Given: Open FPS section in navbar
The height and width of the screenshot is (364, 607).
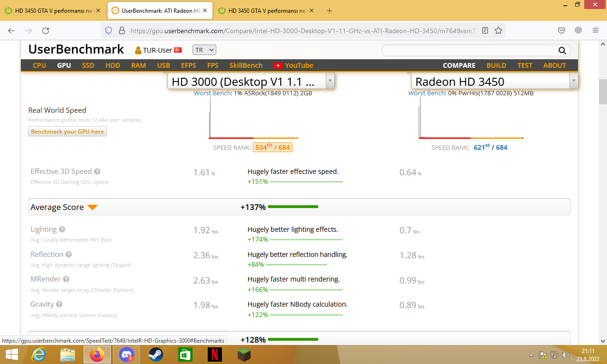Looking at the screenshot, I should [x=213, y=65].
